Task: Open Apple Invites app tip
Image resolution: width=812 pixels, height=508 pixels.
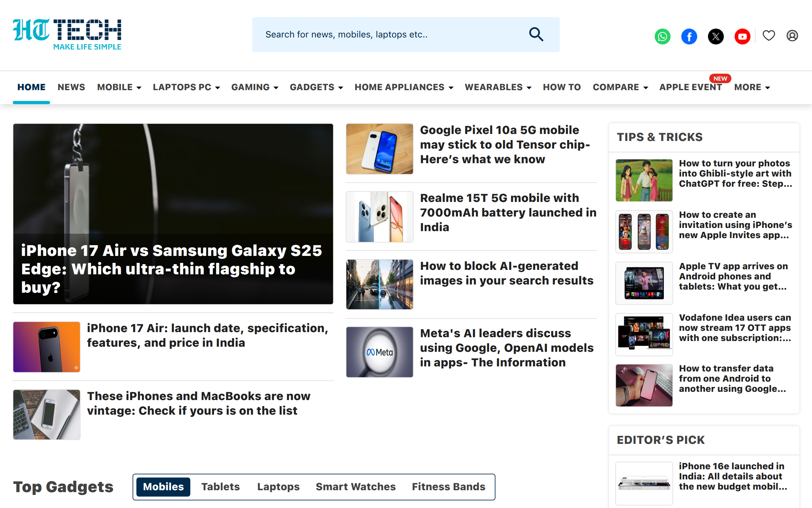Action: (x=736, y=225)
